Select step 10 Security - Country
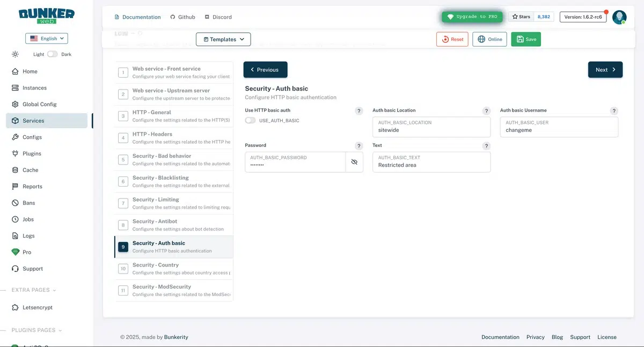The image size is (644, 347). coord(174,269)
